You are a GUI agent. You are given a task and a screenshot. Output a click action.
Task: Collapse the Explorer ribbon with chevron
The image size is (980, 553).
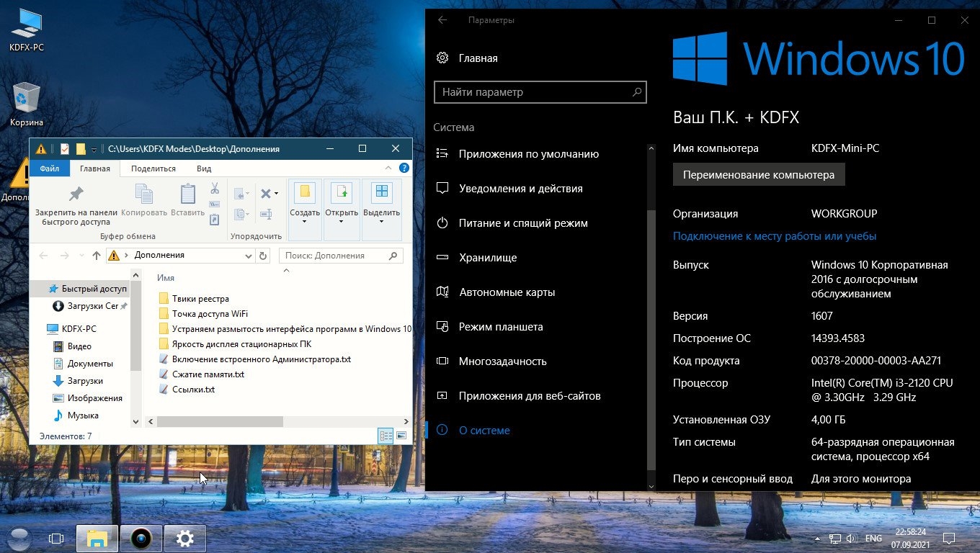[x=390, y=168]
